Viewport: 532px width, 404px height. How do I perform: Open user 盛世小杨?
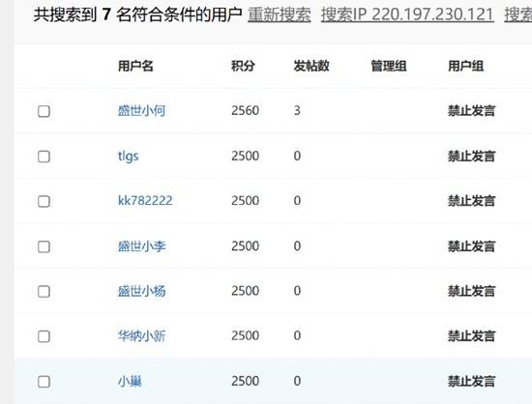point(141,291)
